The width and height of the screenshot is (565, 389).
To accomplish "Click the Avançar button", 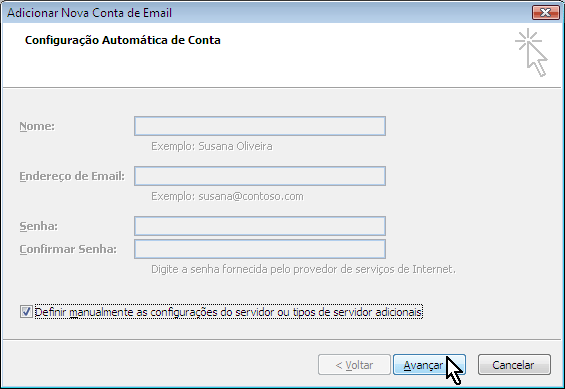I will 429,365.
